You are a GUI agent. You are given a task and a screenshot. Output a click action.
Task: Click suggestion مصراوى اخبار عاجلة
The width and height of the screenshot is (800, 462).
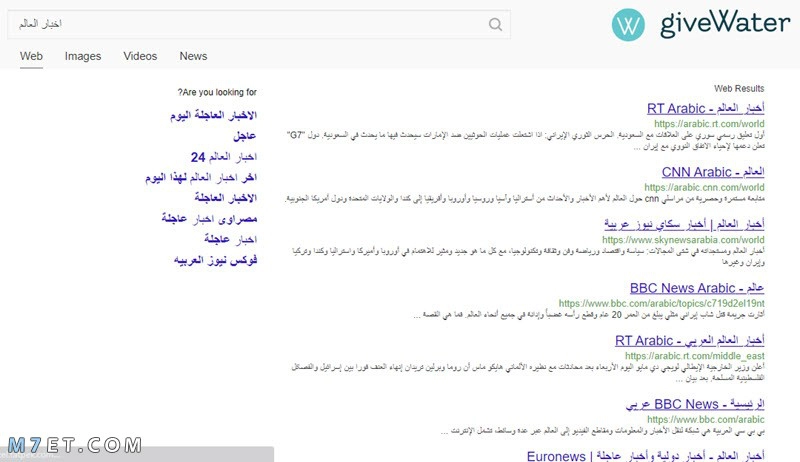coord(209,219)
